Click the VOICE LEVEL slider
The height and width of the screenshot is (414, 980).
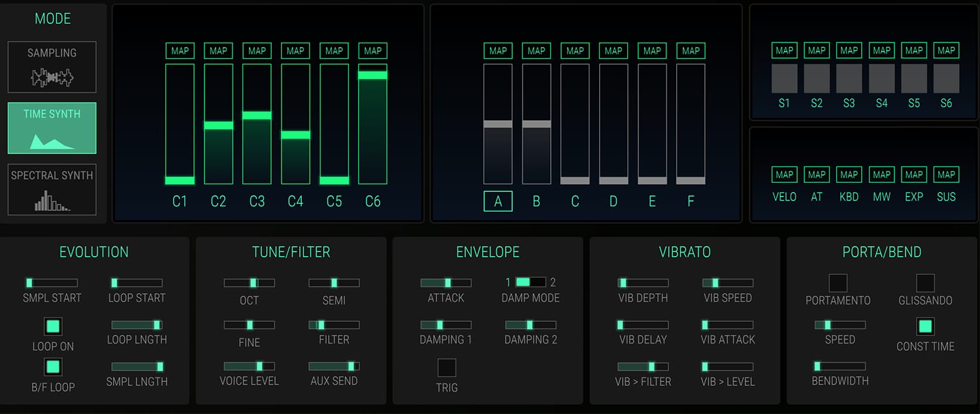249,366
